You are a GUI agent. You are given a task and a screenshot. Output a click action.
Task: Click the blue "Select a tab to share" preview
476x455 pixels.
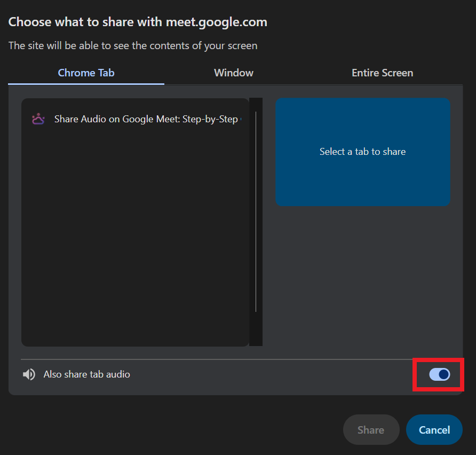[x=362, y=152]
